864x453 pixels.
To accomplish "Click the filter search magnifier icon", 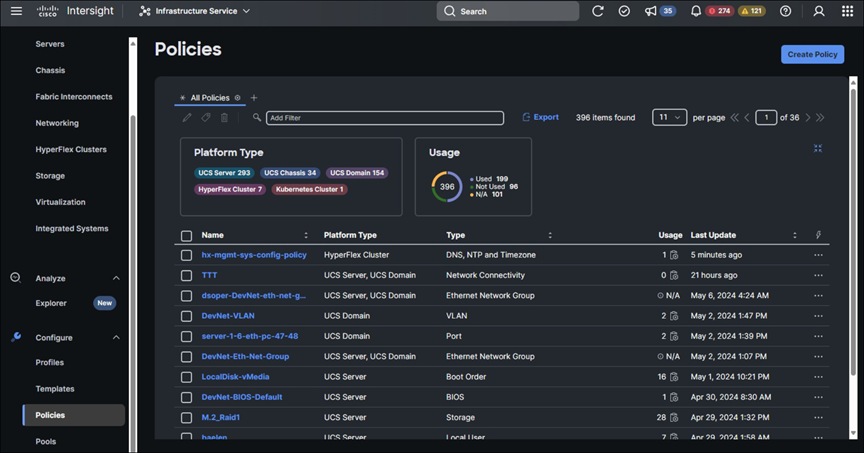I will [x=257, y=117].
